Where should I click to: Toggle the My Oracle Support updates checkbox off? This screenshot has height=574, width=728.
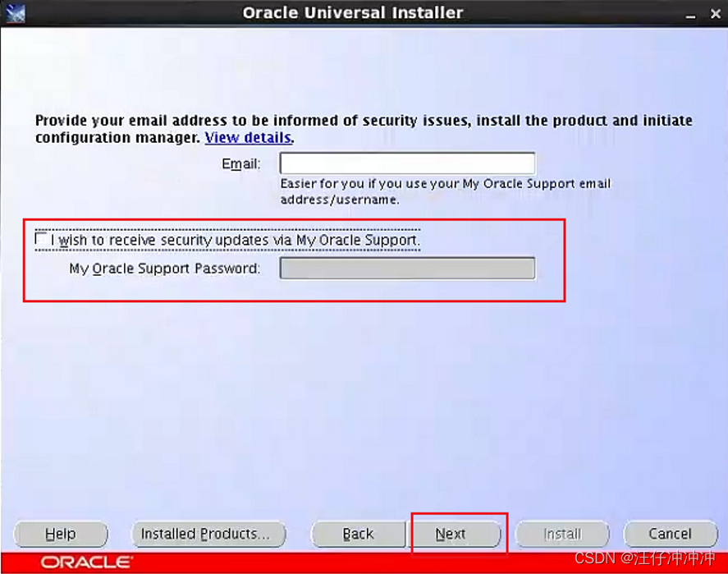pos(40,237)
